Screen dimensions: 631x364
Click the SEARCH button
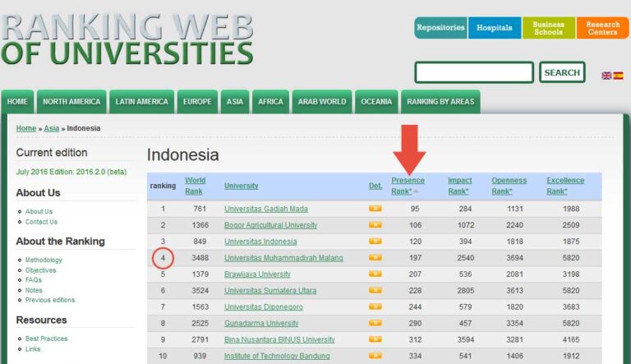tap(562, 72)
